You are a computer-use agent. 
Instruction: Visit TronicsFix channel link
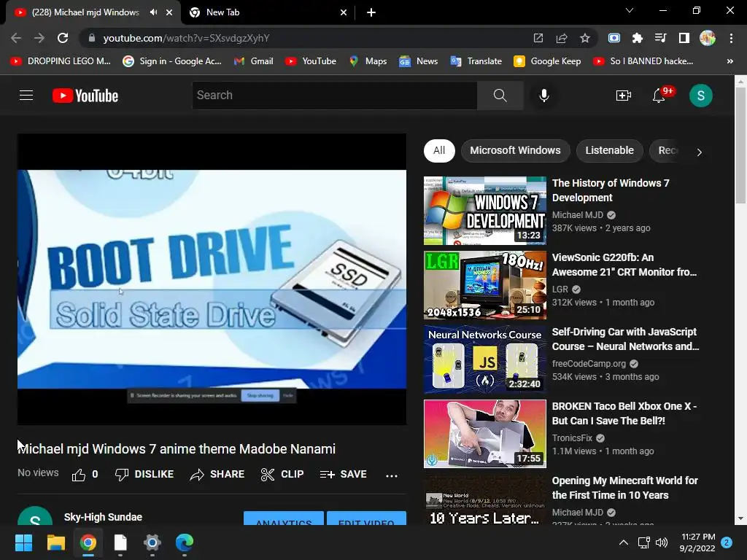[572, 437]
